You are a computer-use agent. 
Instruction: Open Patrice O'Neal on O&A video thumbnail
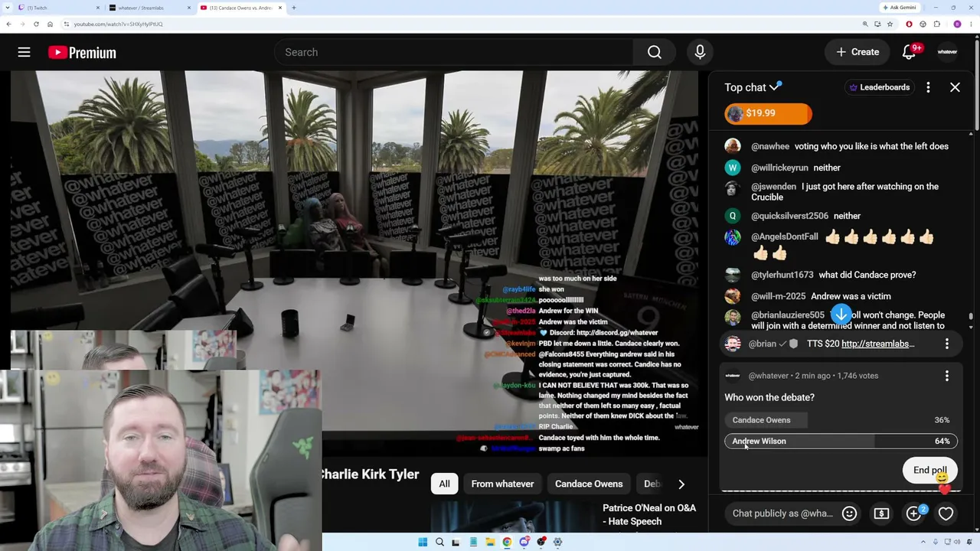[x=511, y=517]
